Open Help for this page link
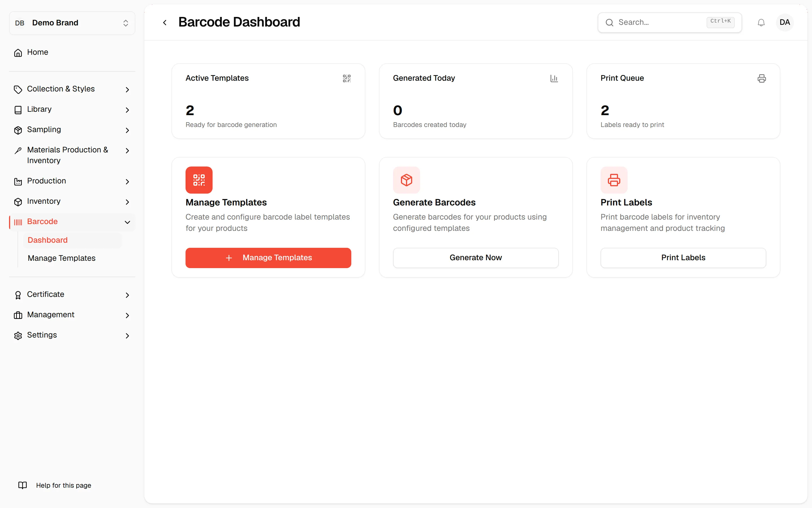The width and height of the screenshot is (812, 508). point(63,485)
